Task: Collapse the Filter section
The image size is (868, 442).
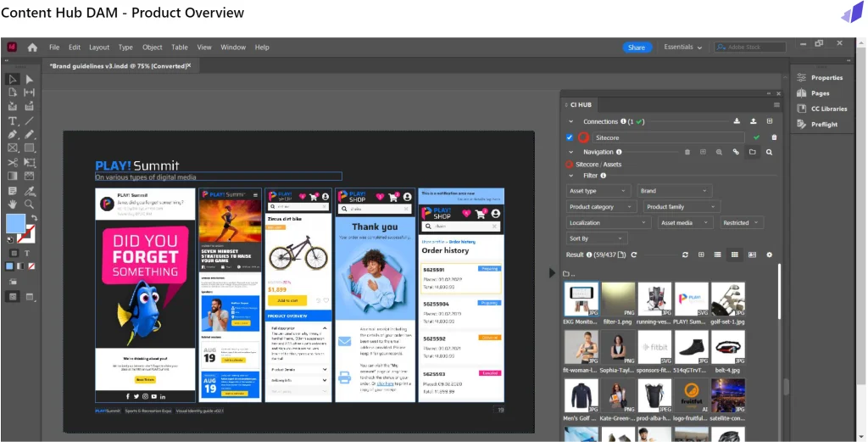Action: click(x=571, y=176)
